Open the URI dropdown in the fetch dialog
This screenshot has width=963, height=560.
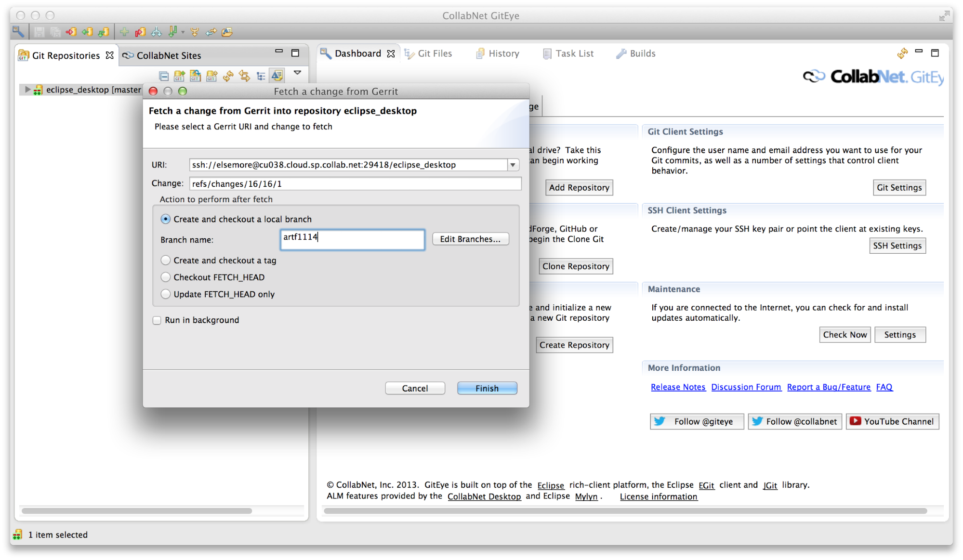513,164
